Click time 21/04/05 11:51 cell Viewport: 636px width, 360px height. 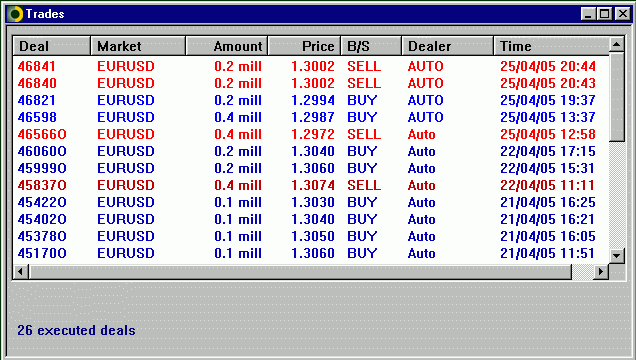548,253
